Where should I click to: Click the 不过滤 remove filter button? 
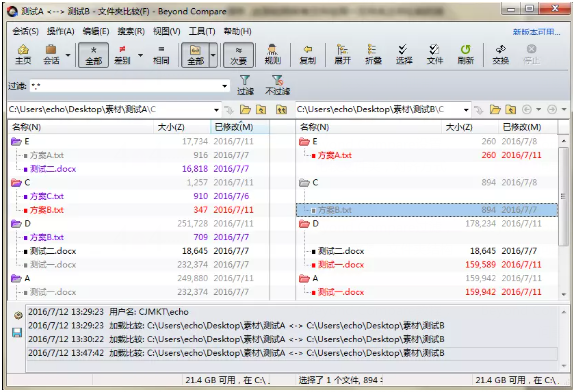click(277, 85)
